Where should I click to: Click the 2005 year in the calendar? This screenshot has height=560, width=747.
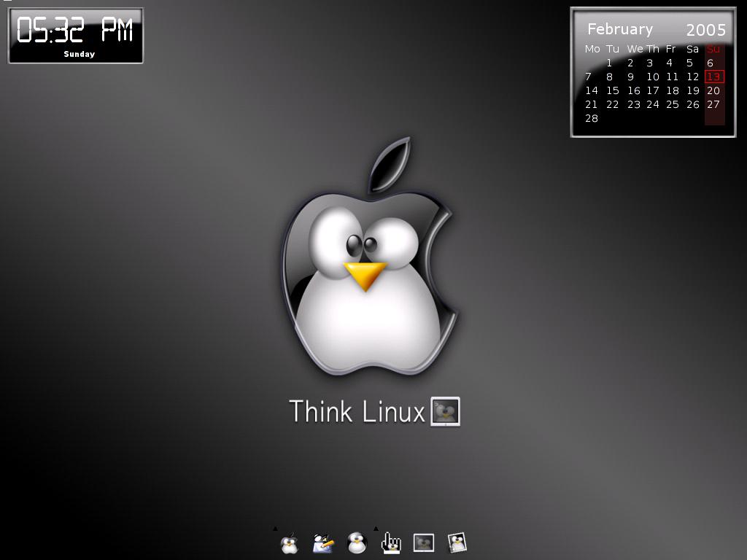click(705, 31)
